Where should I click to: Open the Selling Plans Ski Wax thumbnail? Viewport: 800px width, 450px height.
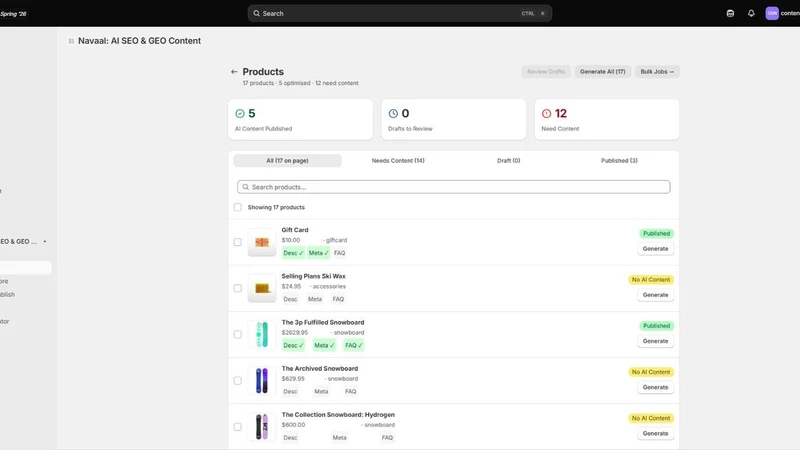point(262,288)
